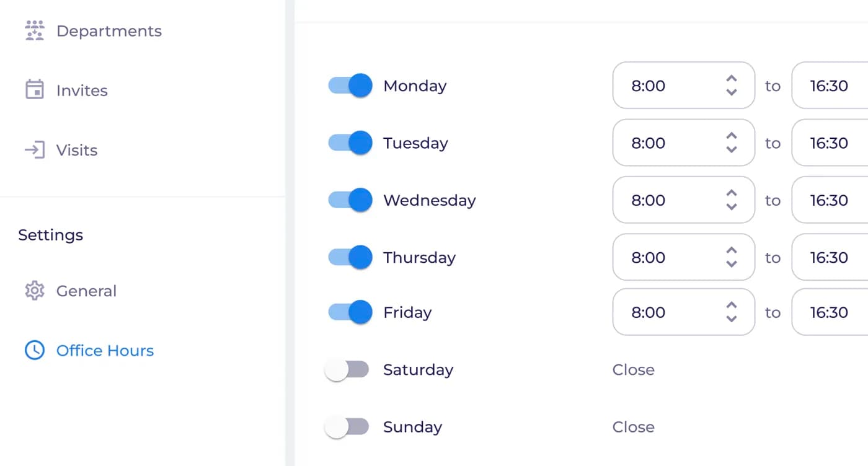Click the Monday end time 16:30 field
868x466 pixels.
pyautogui.click(x=830, y=86)
